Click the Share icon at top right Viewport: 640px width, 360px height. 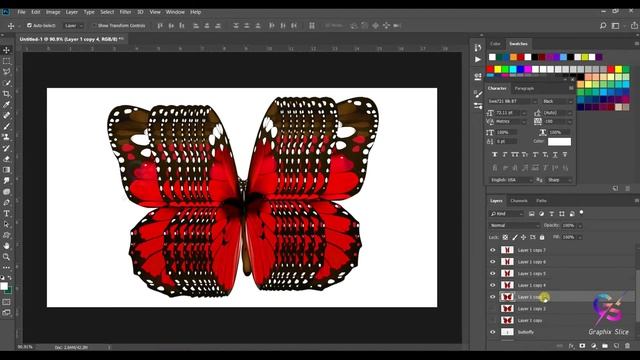tap(634, 26)
